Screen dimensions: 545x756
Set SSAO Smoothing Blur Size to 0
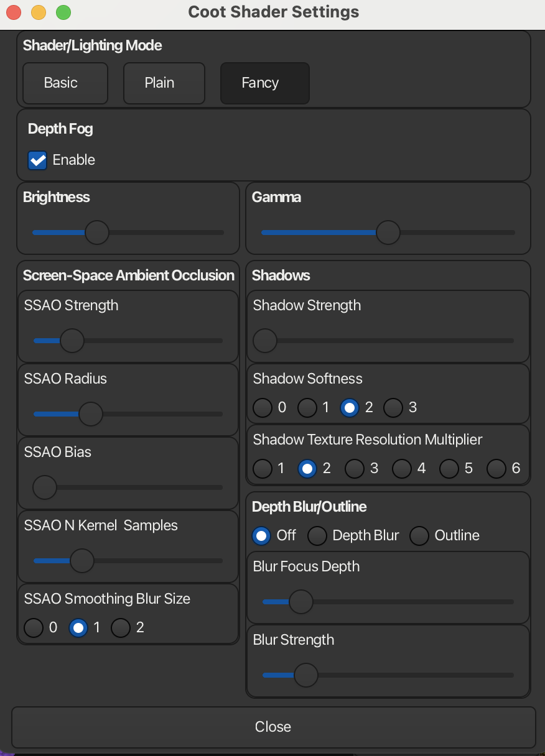[34, 628]
